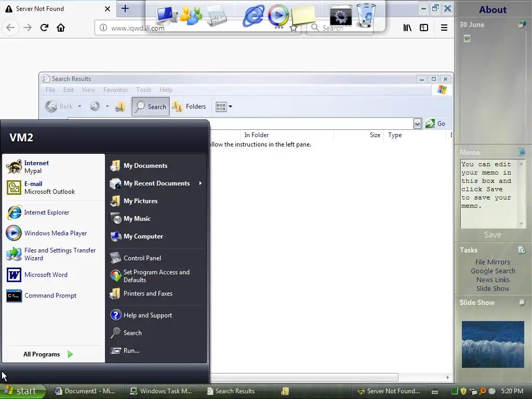Expand My Recent Documents submenu

pos(156,183)
